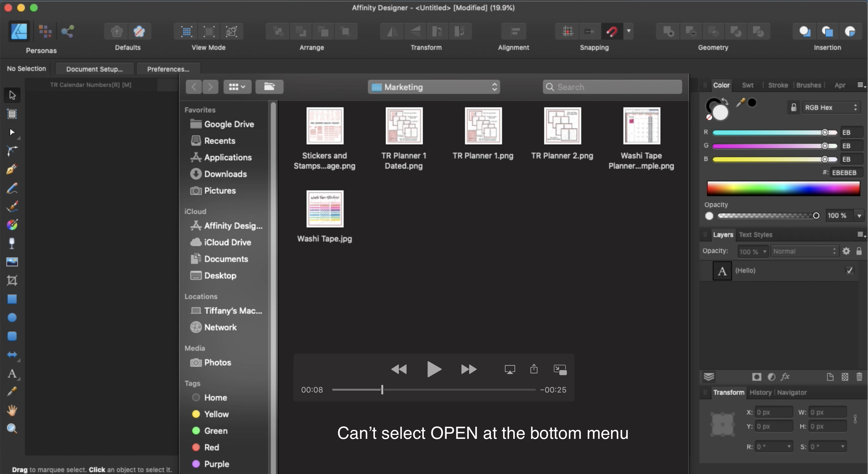The image size is (868, 474).
Task: Open the Marketing folder dropdown
Action: (x=433, y=87)
